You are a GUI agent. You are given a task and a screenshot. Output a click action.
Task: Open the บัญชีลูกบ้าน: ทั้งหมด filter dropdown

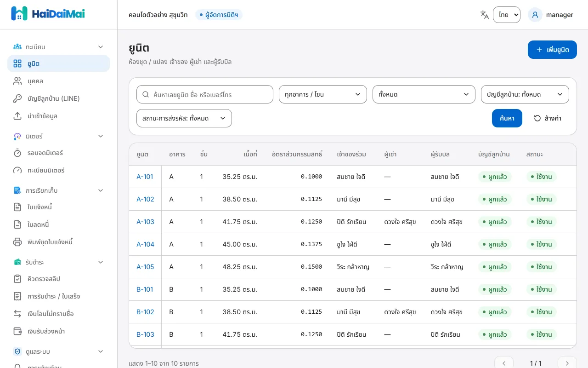point(525,94)
